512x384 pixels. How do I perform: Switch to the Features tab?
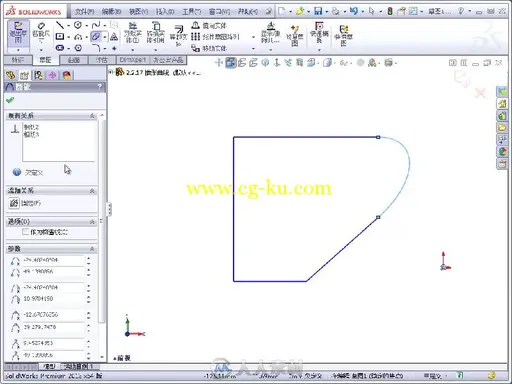click(18, 60)
